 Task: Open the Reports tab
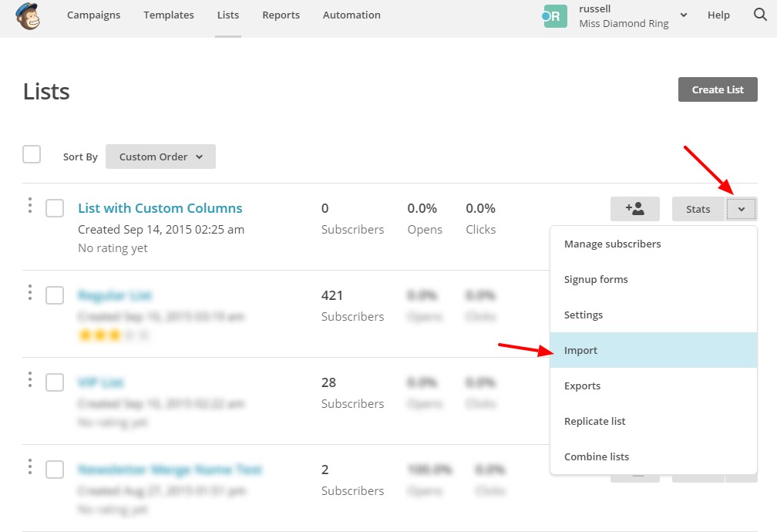pyautogui.click(x=281, y=15)
